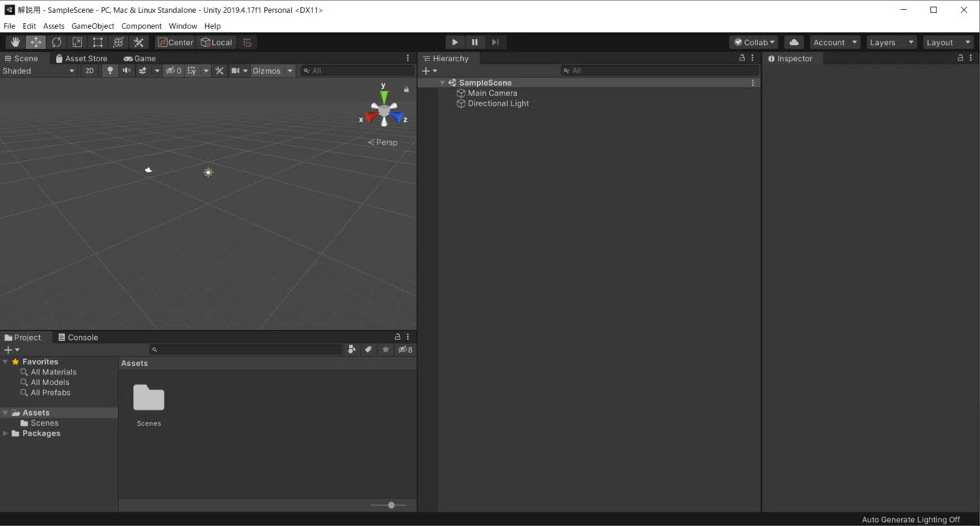Toggle Gizmos in Scene view
Viewport: 980px width, 526px height.
click(x=266, y=70)
